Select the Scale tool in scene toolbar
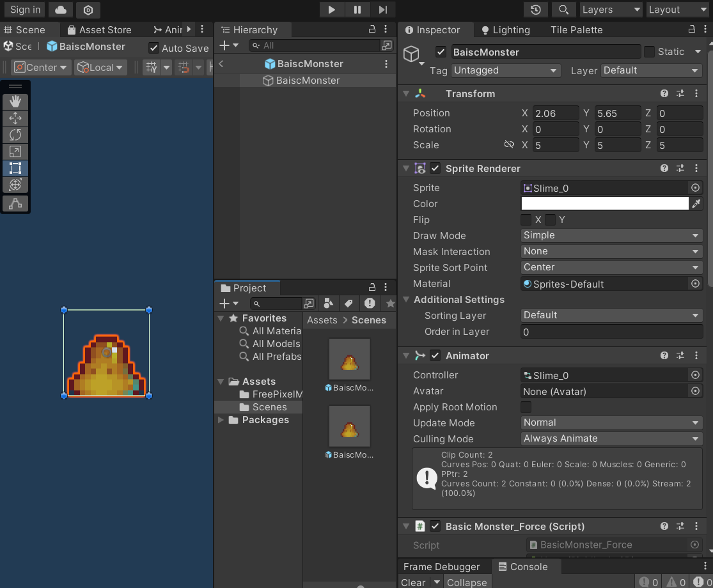713x588 pixels. pos(15,151)
